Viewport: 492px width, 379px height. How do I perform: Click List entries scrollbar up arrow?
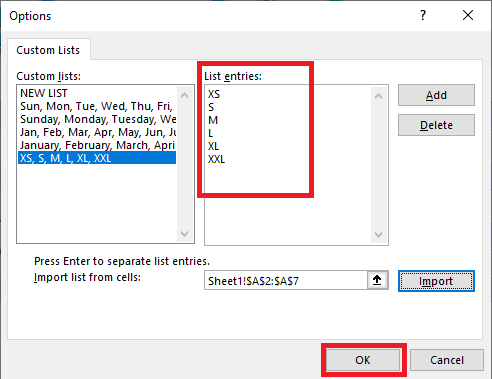pos(378,97)
